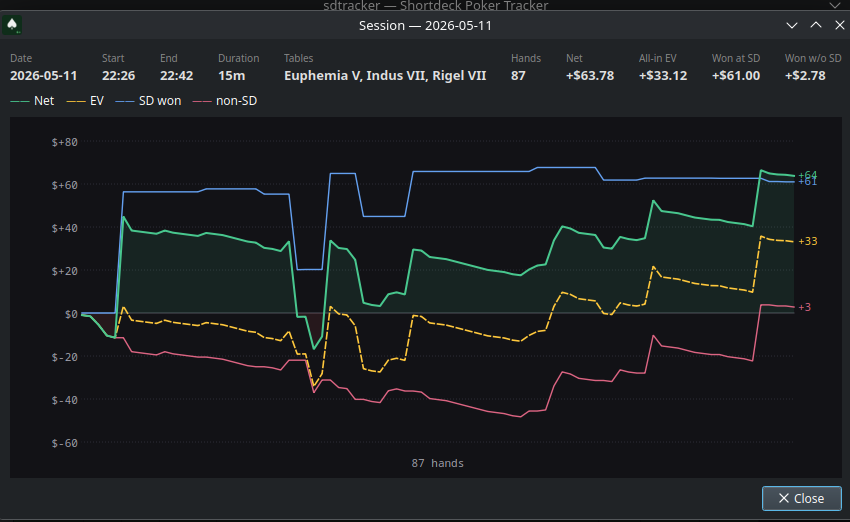Click the green Net legend line swatch
The image size is (850, 522).
click(x=20, y=101)
